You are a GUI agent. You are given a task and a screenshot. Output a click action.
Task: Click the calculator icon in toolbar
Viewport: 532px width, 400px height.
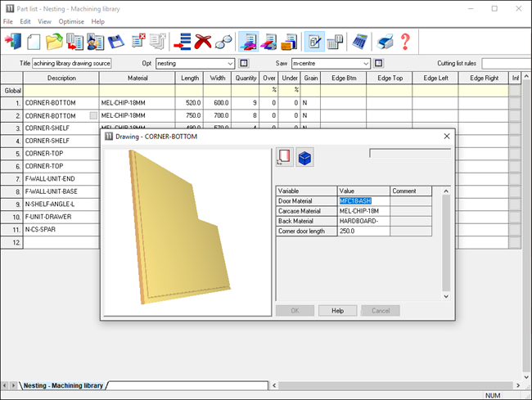pyautogui.click(x=358, y=41)
